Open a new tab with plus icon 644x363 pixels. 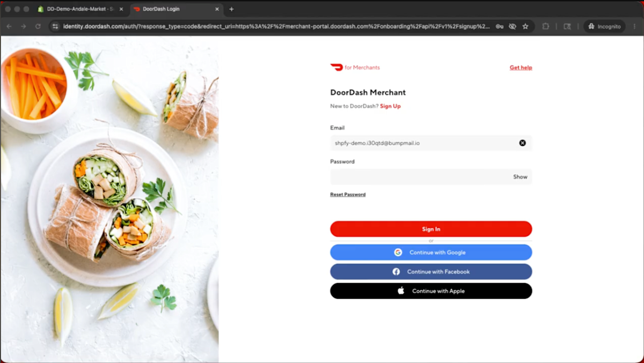tap(232, 9)
